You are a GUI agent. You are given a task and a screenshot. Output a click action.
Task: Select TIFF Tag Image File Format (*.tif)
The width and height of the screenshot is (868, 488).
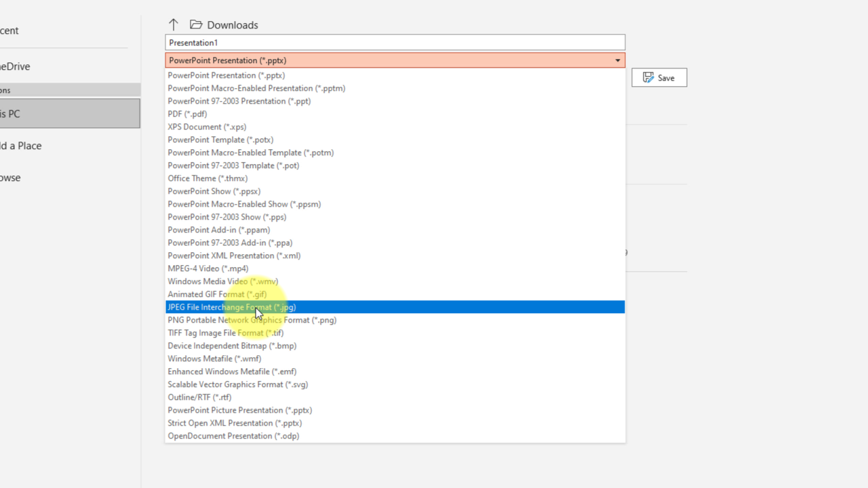[395, 333]
